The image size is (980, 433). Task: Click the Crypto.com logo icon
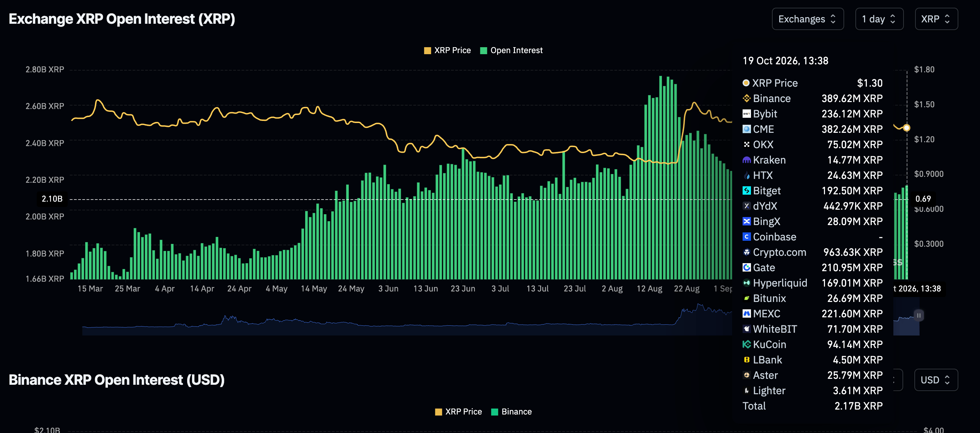tap(746, 252)
